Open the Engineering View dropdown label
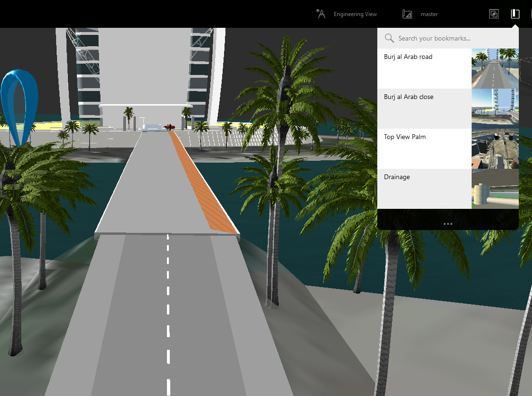Viewport: 532px width, 396px height. [x=355, y=14]
